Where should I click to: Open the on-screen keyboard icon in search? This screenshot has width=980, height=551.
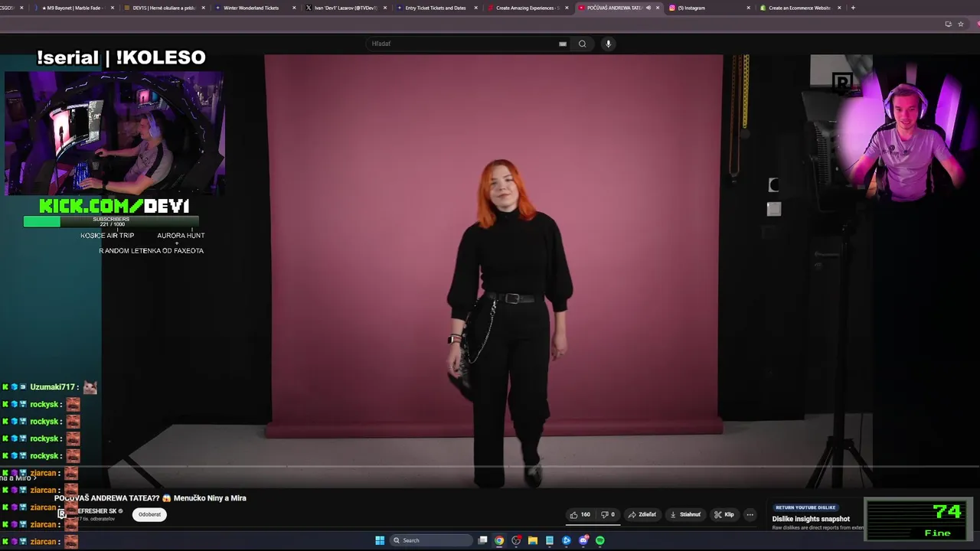click(x=563, y=44)
